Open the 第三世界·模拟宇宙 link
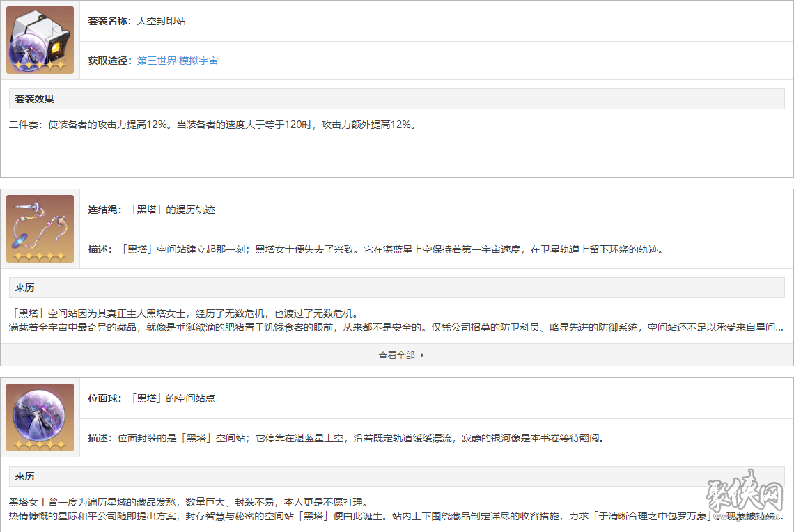Image resolution: width=794 pixels, height=532 pixels. click(178, 61)
